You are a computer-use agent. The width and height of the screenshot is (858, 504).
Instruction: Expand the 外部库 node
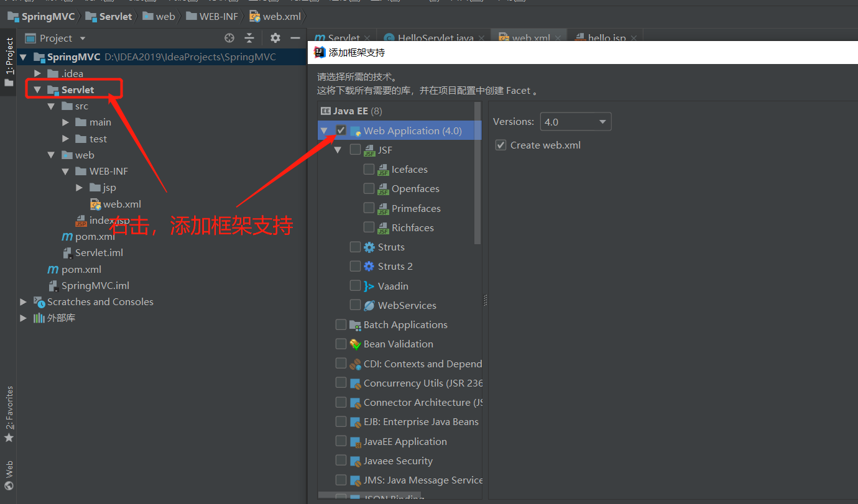(x=24, y=318)
